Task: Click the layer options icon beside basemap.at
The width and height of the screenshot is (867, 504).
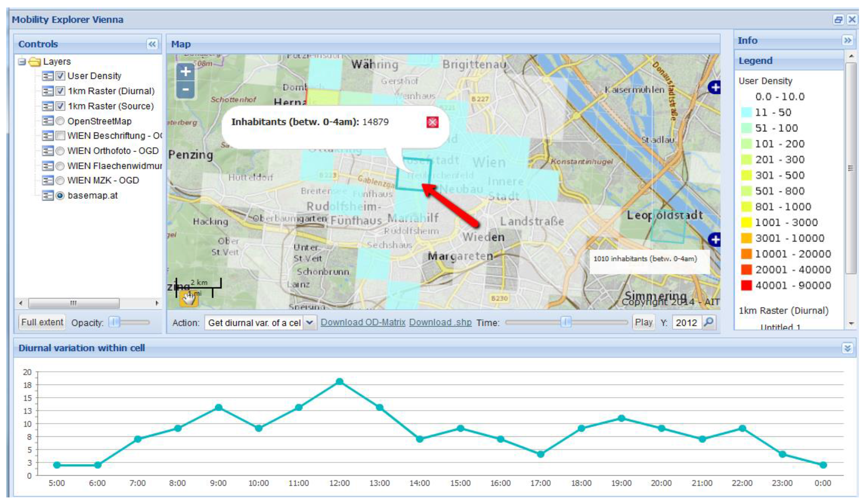Action: coord(48,196)
